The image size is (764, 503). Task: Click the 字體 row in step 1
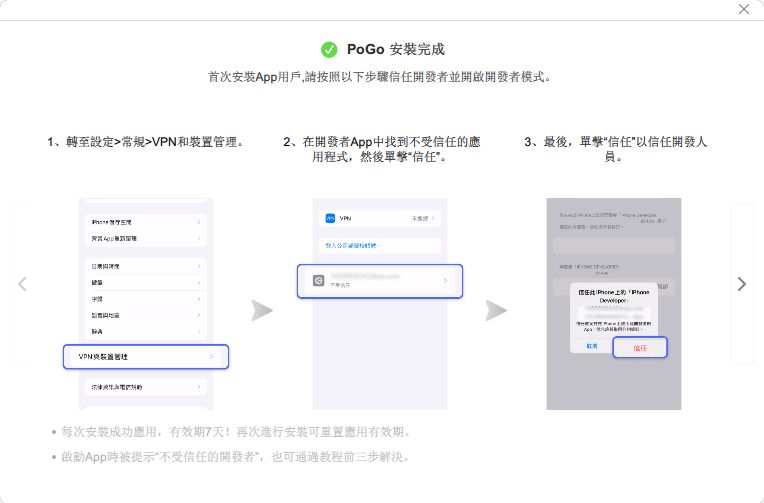point(146,299)
